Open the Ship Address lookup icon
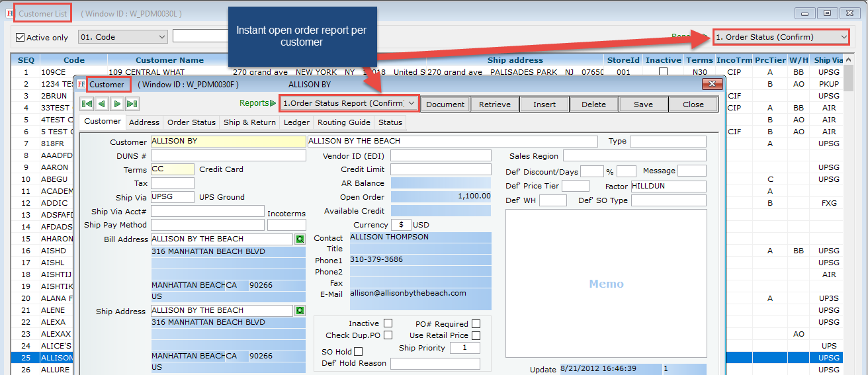Screen dimensions: 868x375 pyautogui.click(x=300, y=311)
